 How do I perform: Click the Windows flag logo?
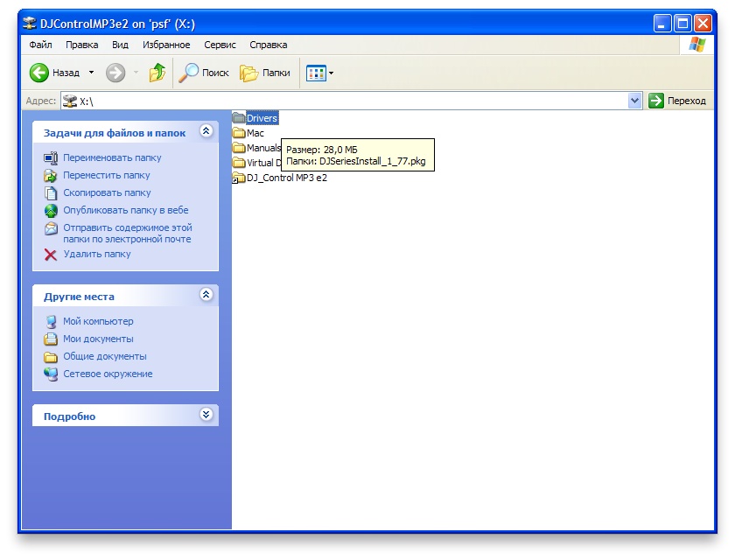coord(697,45)
